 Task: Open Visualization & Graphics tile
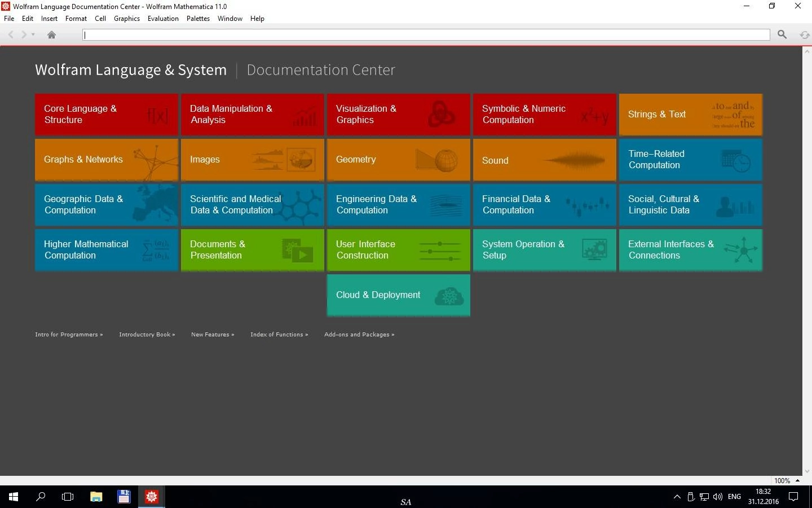[x=399, y=115]
